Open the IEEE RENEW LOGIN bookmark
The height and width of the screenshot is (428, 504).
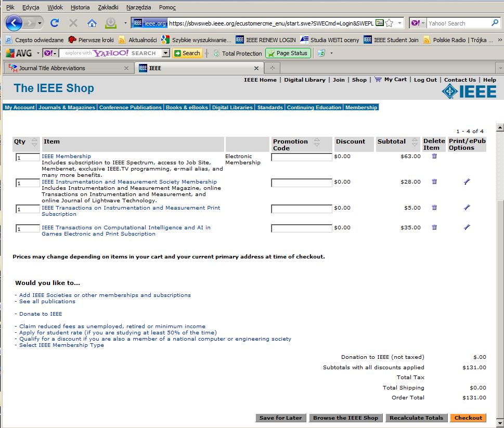click(x=266, y=40)
